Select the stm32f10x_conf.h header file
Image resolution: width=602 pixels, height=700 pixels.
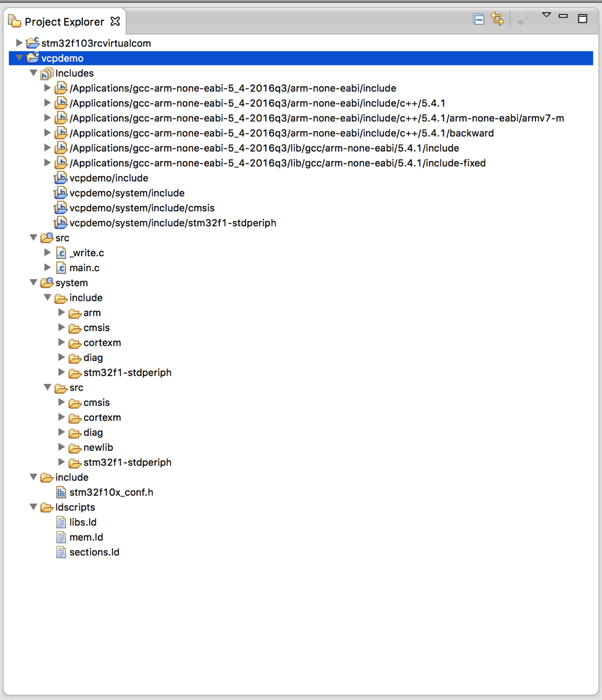[x=111, y=492]
